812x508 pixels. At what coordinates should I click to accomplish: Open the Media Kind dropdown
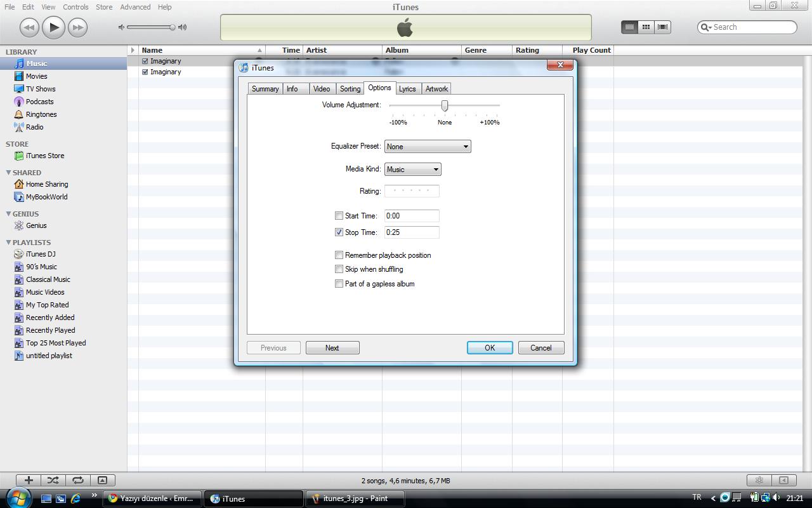coord(412,170)
